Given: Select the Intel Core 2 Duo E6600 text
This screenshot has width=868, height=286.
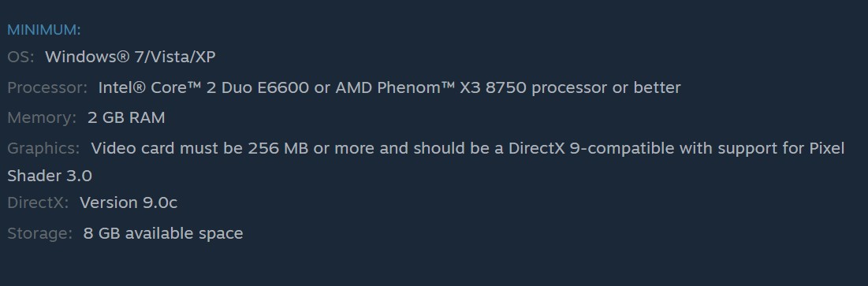Looking at the screenshot, I should point(203,87).
